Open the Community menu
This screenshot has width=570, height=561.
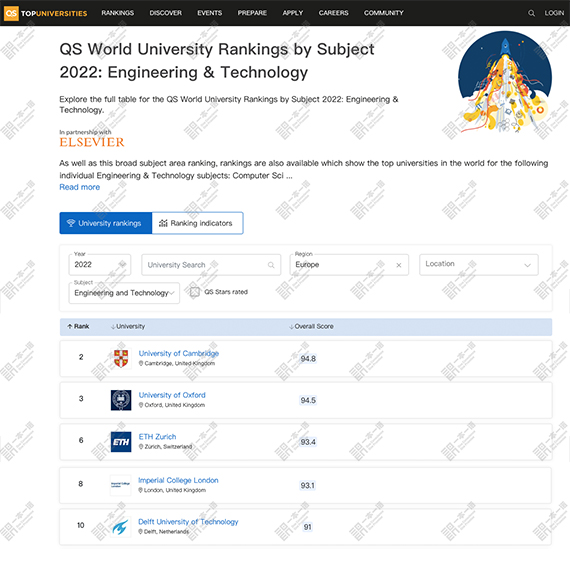(384, 13)
